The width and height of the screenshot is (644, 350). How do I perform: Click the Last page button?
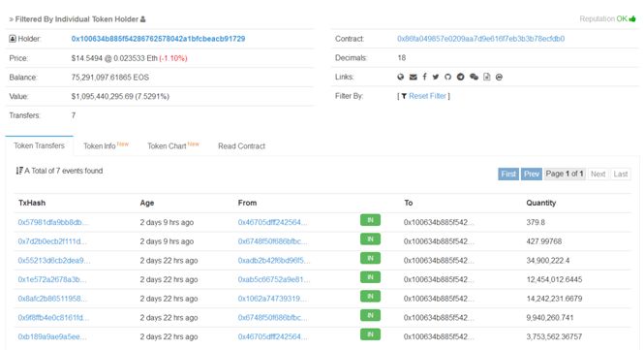(620, 174)
